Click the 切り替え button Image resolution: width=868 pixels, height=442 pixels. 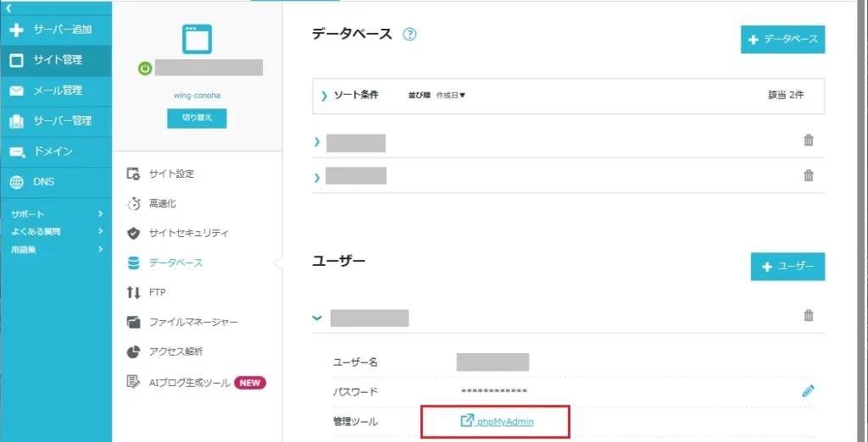click(x=197, y=118)
